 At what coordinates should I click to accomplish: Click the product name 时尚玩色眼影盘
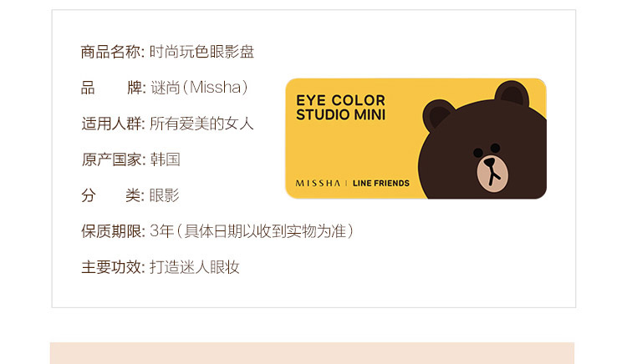click(x=202, y=52)
